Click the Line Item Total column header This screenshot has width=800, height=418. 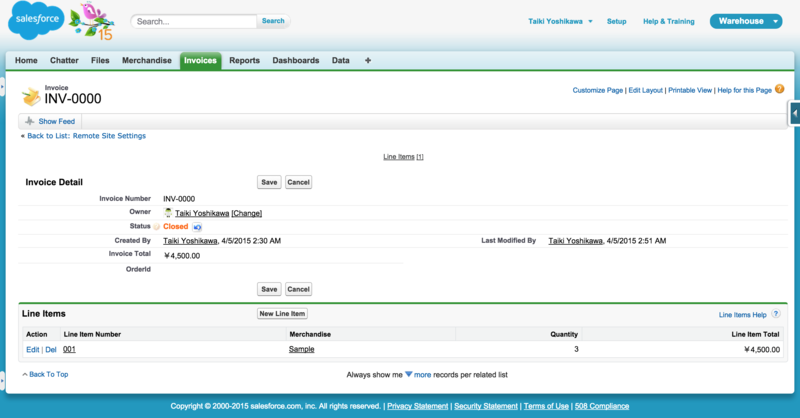(x=755, y=334)
